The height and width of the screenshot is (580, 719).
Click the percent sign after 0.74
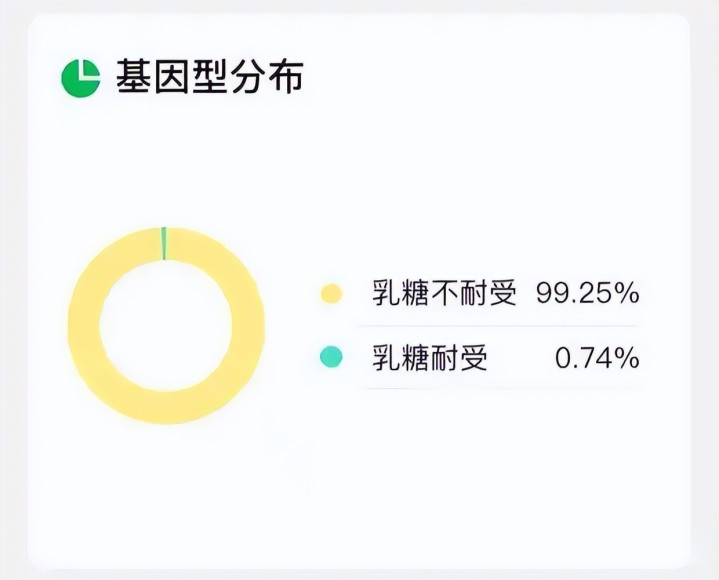coord(626,357)
